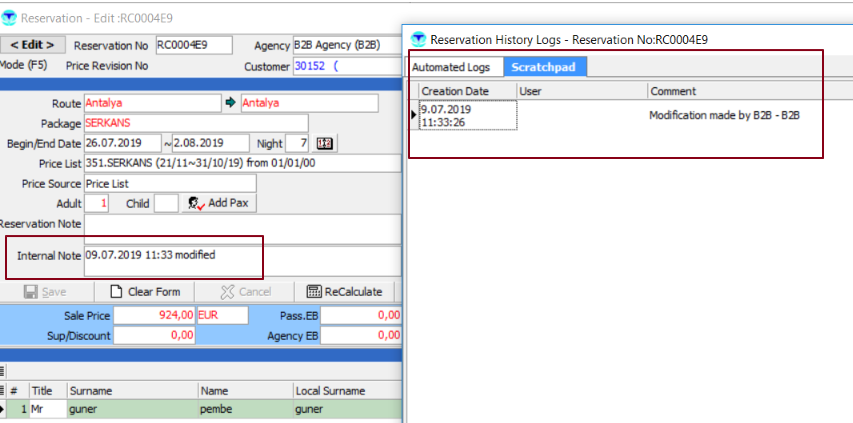Select the Scratchpad tab
Screen dimensions: 853x423
click(546, 67)
